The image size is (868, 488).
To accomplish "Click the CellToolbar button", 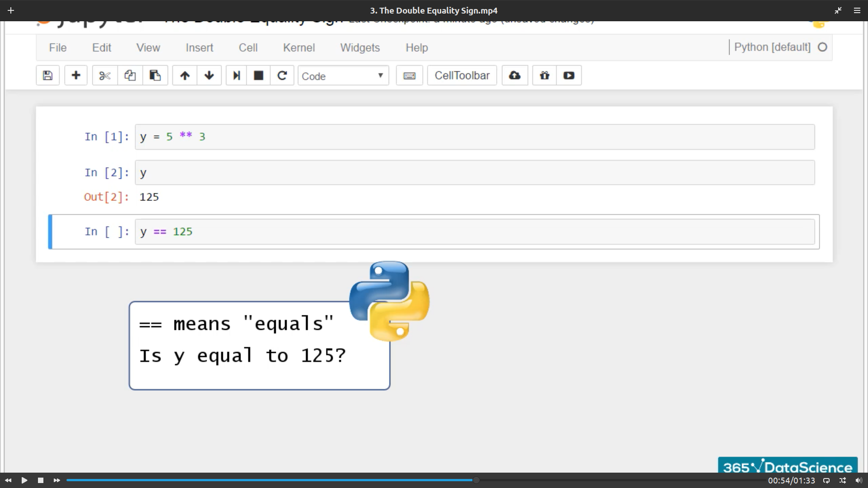I will click(462, 75).
